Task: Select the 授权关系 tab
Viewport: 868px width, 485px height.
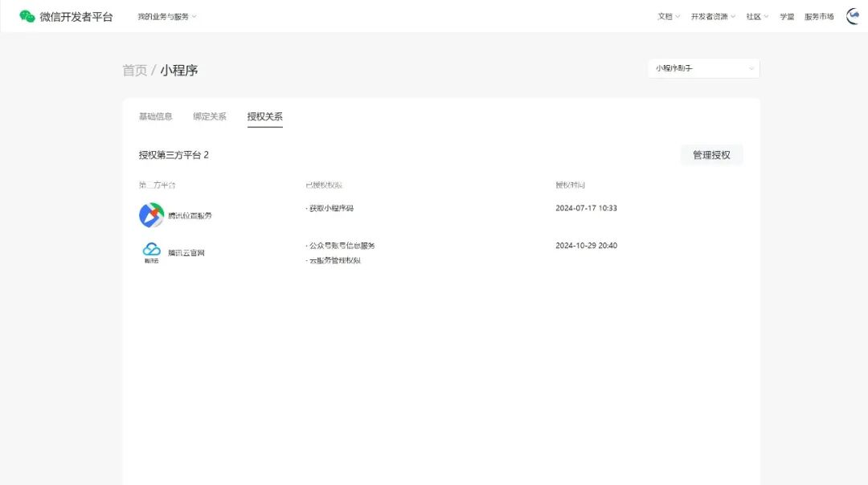Action: [264, 116]
